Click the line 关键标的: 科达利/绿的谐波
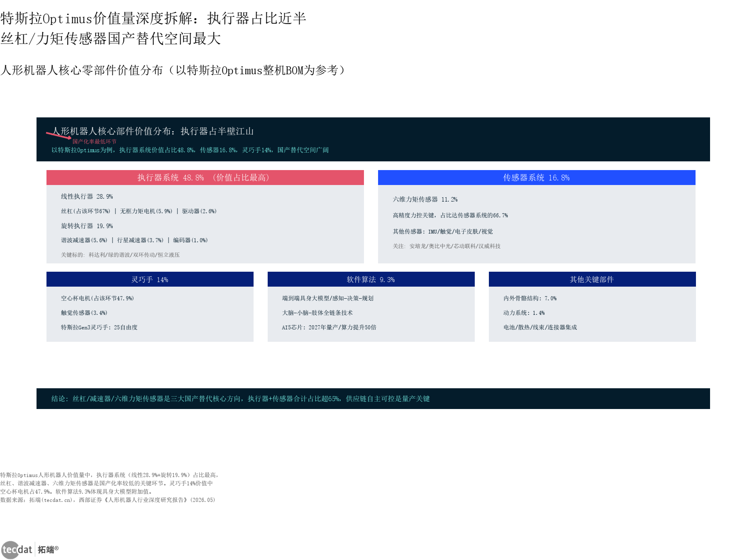The width and height of the screenshot is (747, 560). point(120,255)
